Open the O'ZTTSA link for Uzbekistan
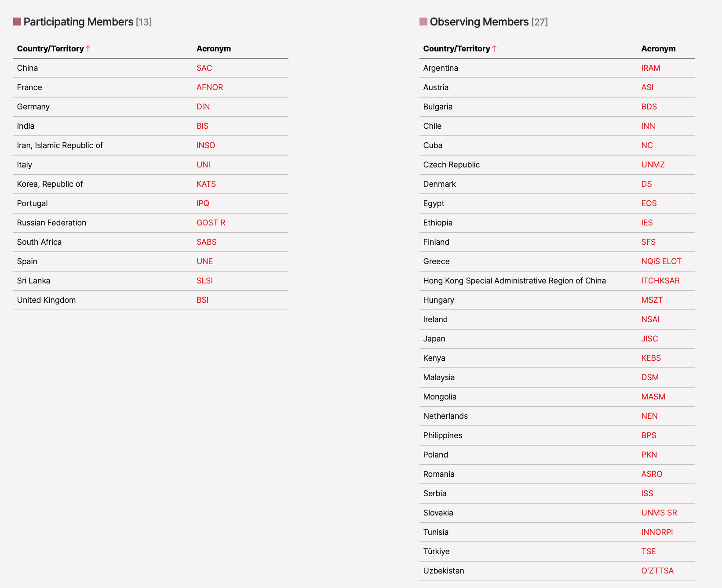The width and height of the screenshot is (722, 588). point(657,571)
